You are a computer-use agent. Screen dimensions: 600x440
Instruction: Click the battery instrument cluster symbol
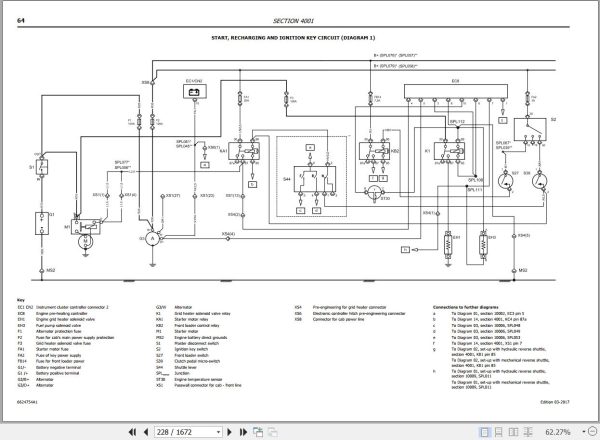click(x=195, y=92)
